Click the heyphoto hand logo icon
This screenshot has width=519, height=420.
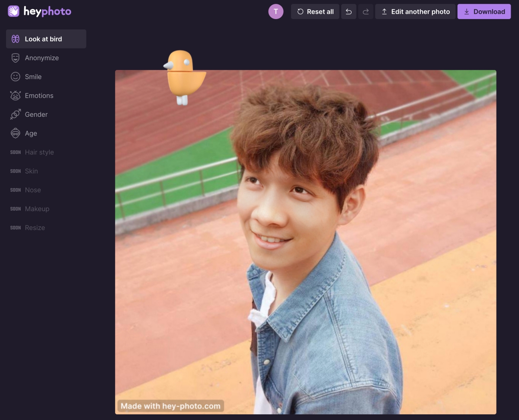pyautogui.click(x=14, y=11)
